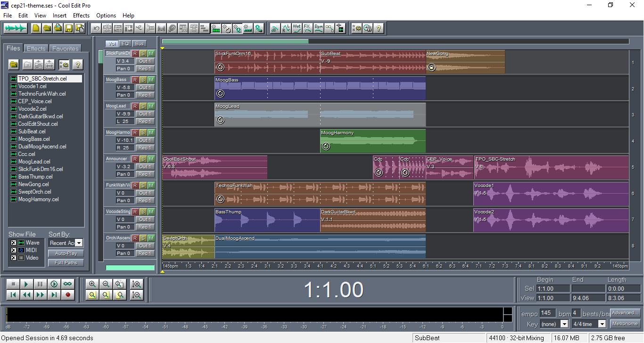Select Vocode1.cel in the file list
This screenshot has width=644, height=343.
point(32,86)
